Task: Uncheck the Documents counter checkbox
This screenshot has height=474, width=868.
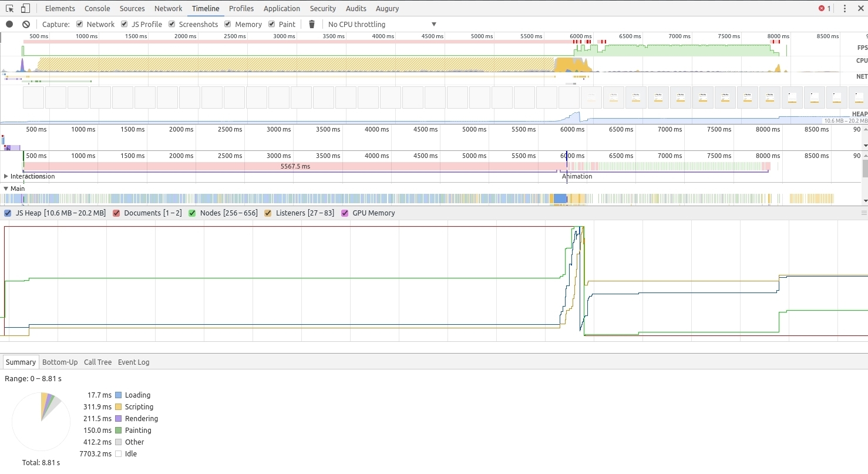Action: click(x=116, y=213)
